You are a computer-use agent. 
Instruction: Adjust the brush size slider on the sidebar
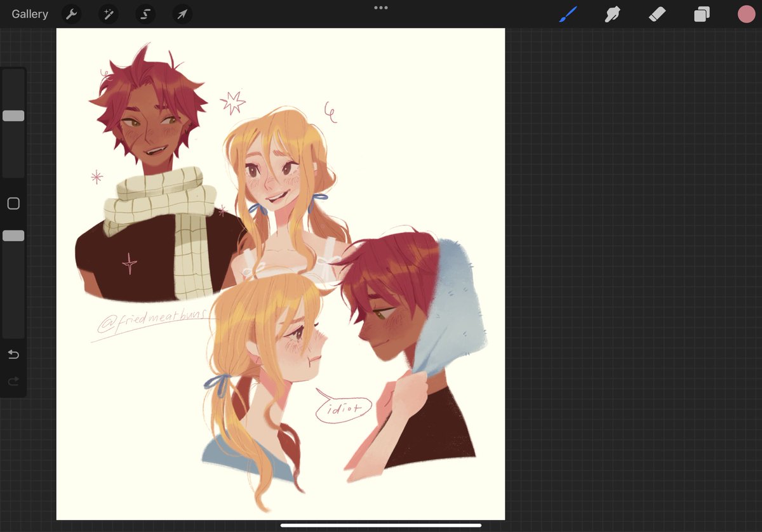tap(13, 116)
